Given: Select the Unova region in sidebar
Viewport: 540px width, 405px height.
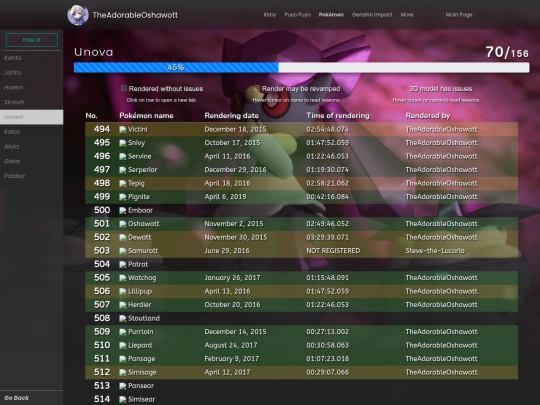Looking at the screenshot, I should pos(31,117).
